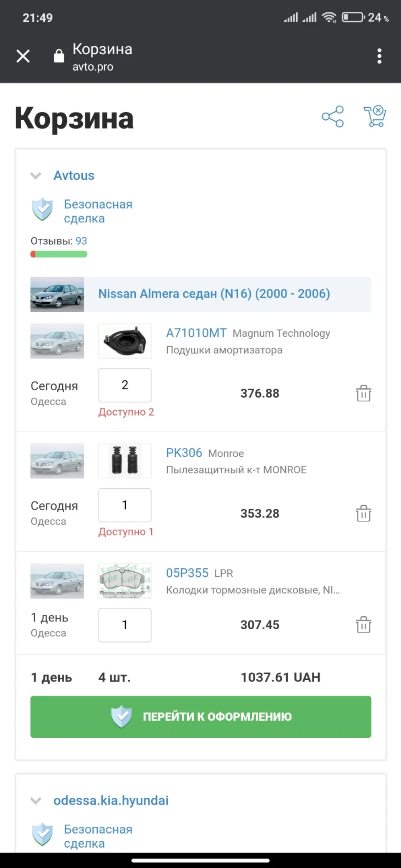This screenshot has height=868, width=401.
Task: Edit quantity field for PK306
Action: coord(125,505)
